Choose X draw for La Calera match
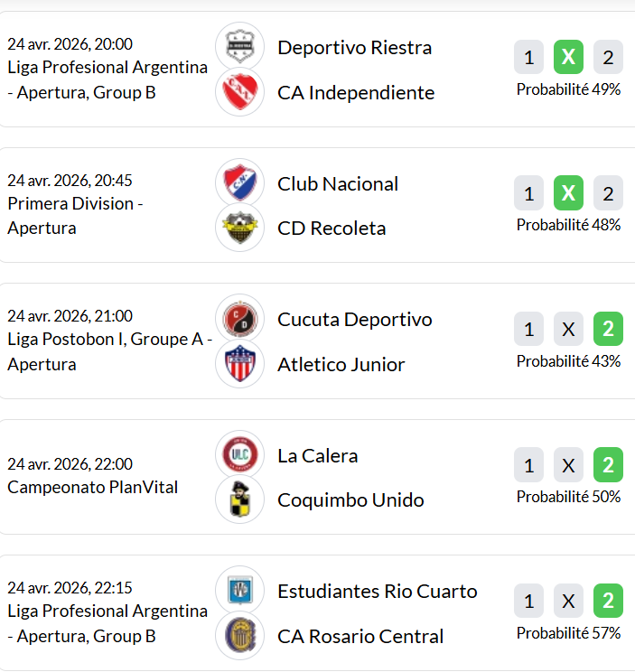Image resolution: width=635 pixels, height=672 pixels. coord(568,465)
